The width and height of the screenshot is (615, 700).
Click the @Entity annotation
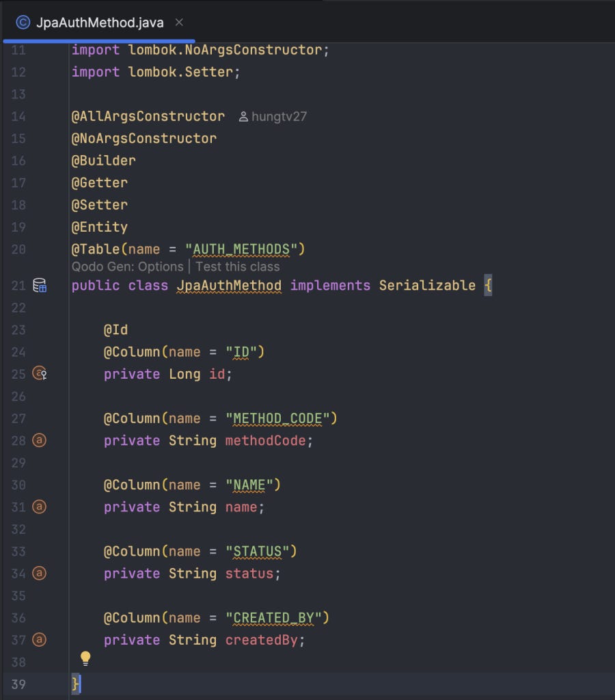coord(100,227)
